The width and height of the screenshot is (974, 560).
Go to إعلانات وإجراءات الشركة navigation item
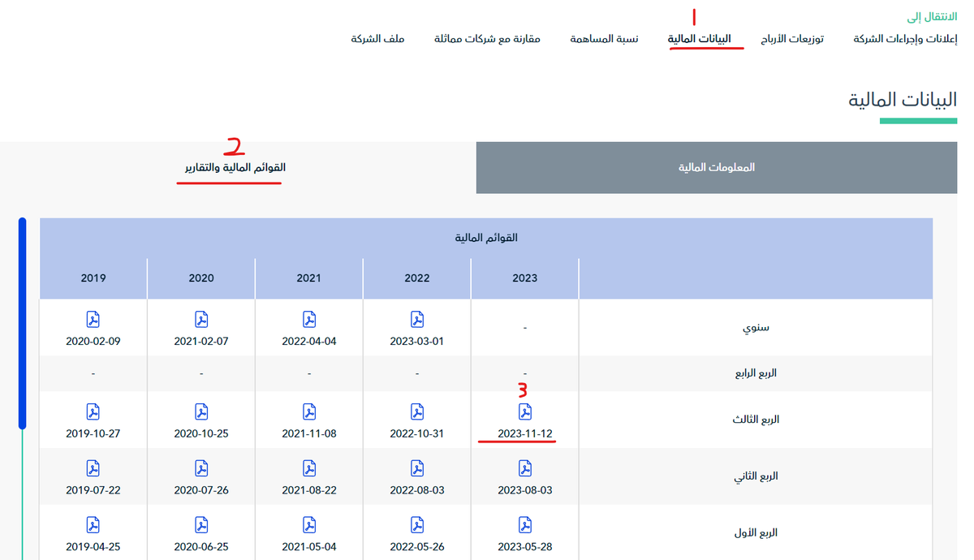pyautogui.click(x=905, y=39)
